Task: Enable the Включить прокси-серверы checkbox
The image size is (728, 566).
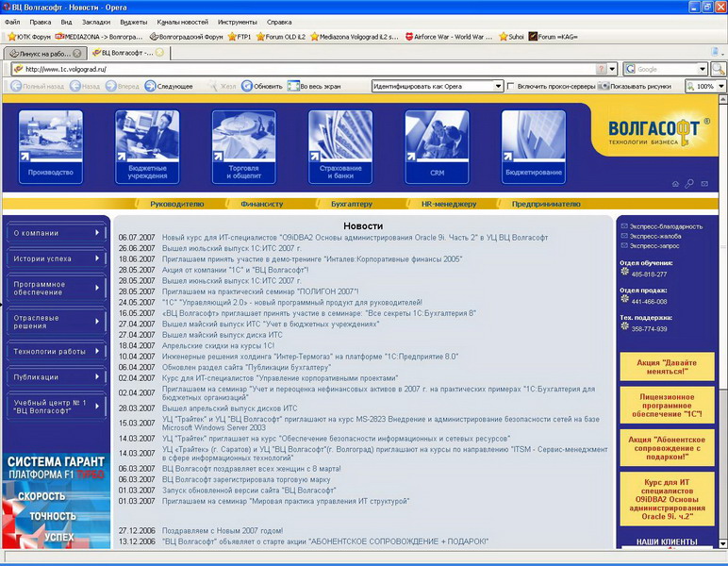Action: [511, 86]
